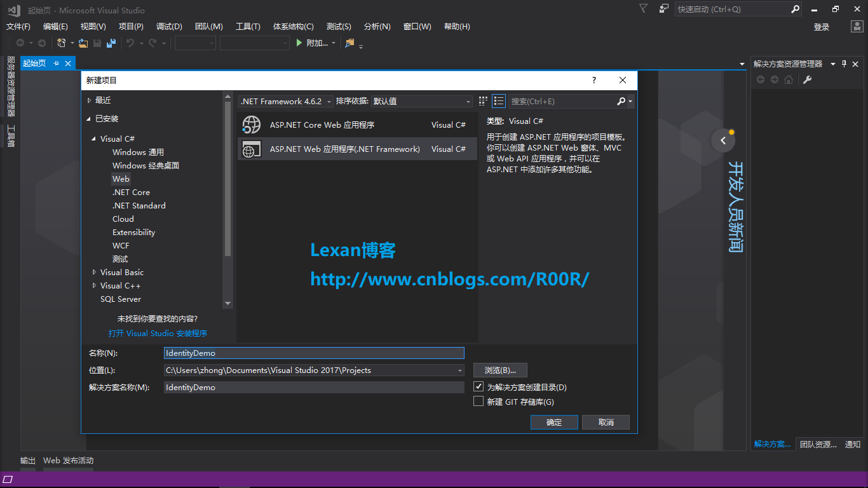Click the Quick Launch magnifier icon
The width and height of the screenshot is (868, 488).
coord(795,9)
